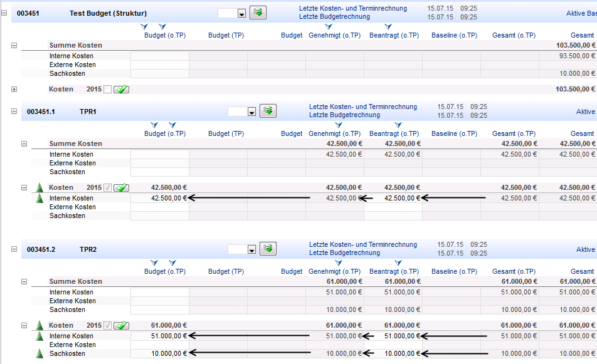This screenshot has width=597, height=364.
Task: Open the dropdown in the TPR2 header
Action: click(x=251, y=249)
